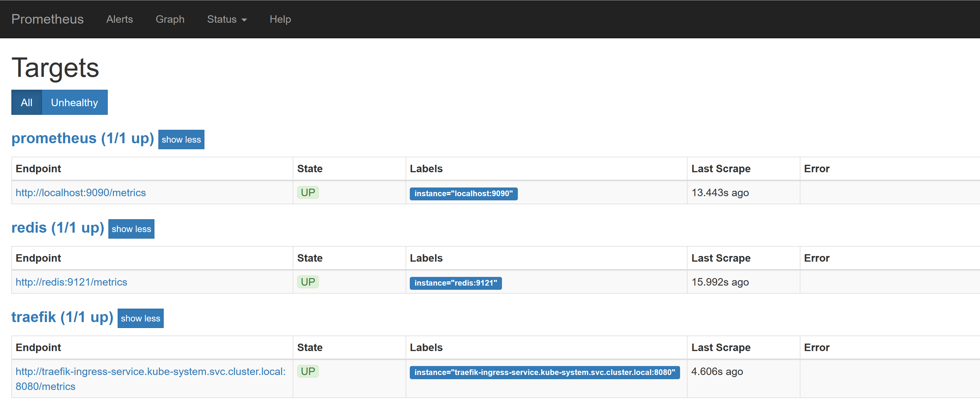Screen dimensions: 980x404
Task: Open the Status dropdown menu
Action: 227,19
